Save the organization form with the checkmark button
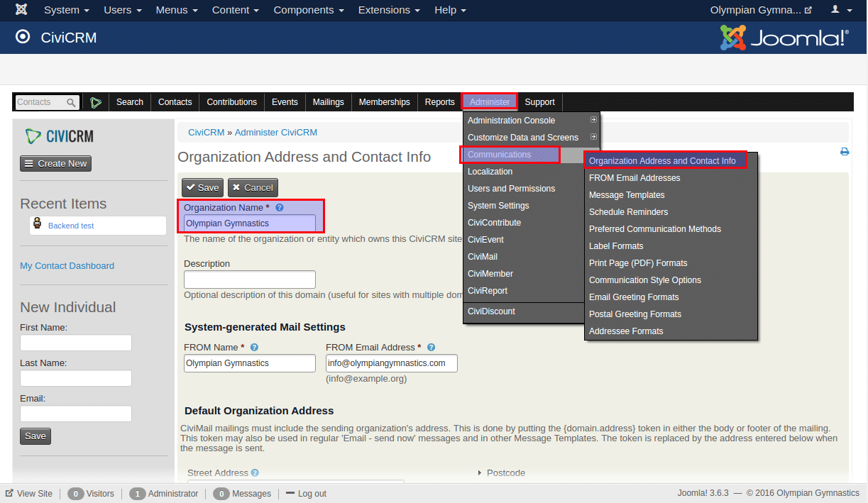Screen dimensions: 868x503 click(x=203, y=187)
